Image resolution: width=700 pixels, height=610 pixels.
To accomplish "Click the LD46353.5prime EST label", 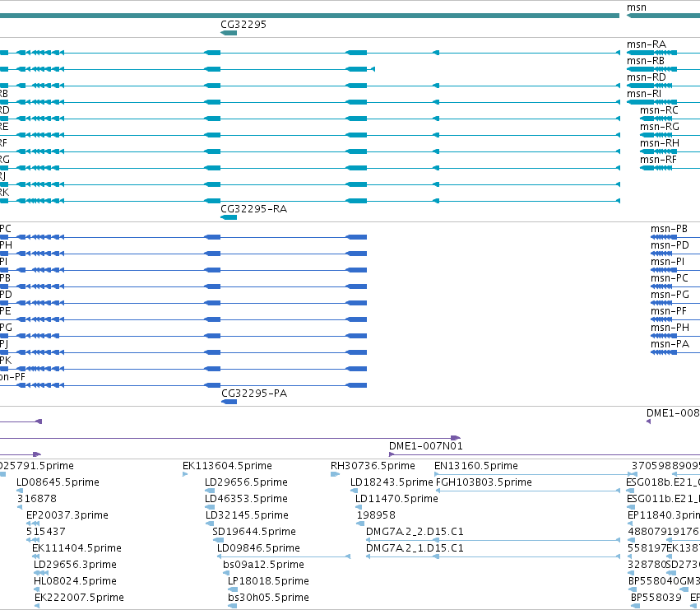I will coord(246,499).
